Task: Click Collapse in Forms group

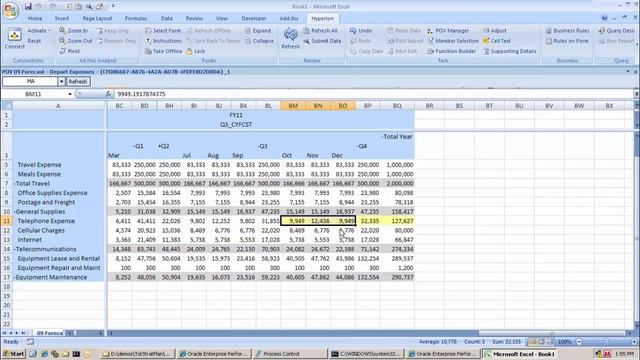Action: click(259, 41)
